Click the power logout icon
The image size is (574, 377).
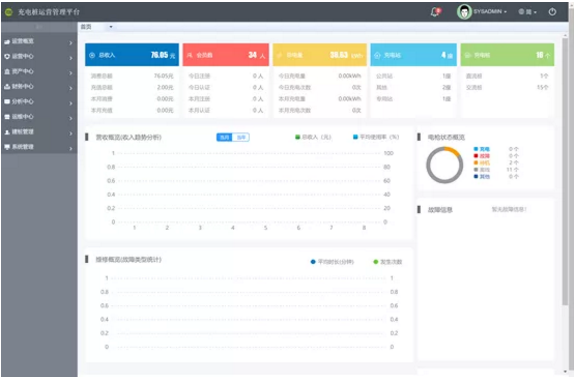552,12
